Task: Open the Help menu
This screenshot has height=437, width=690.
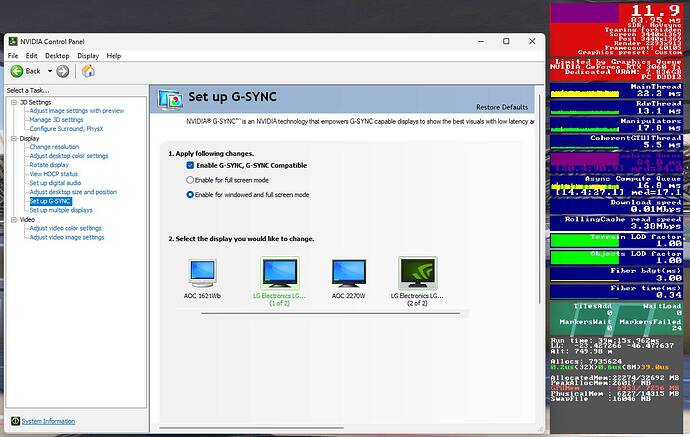Action: [x=114, y=56]
